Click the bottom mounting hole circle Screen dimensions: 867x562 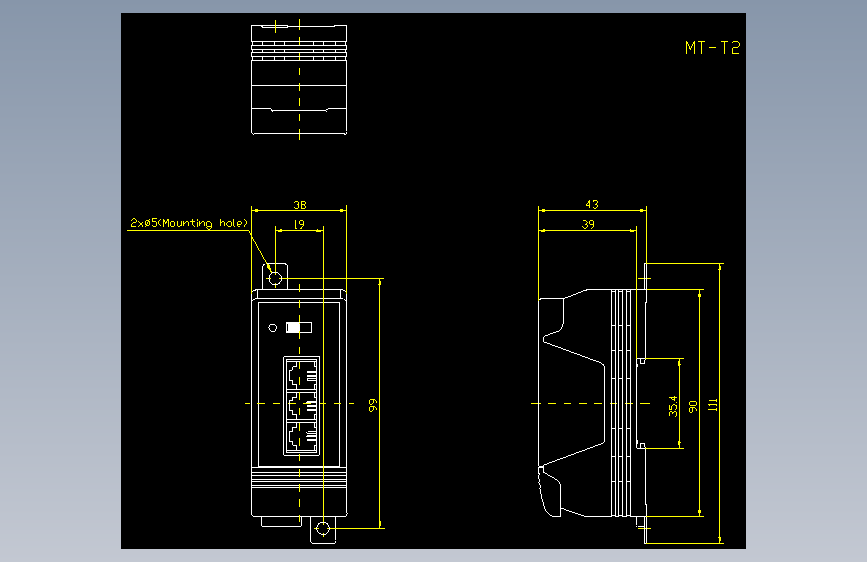pyautogui.click(x=323, y=529)
